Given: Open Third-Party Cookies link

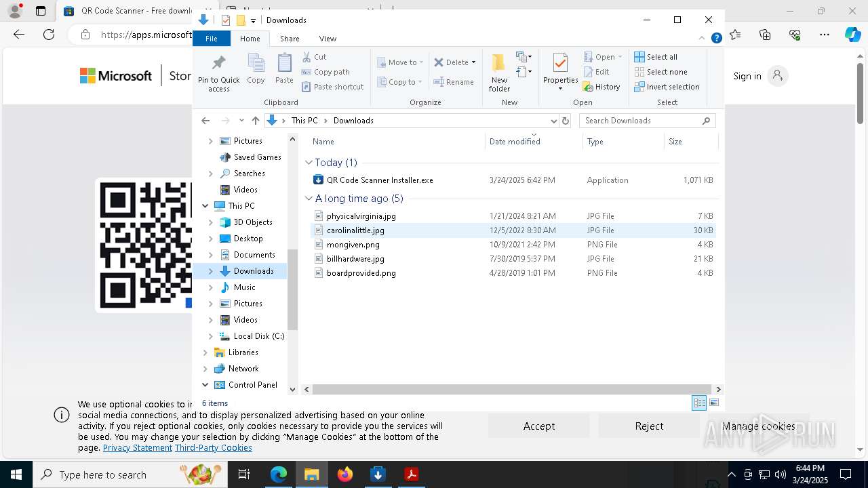Looking at the screenshot, I should click(x=214, y=448).
